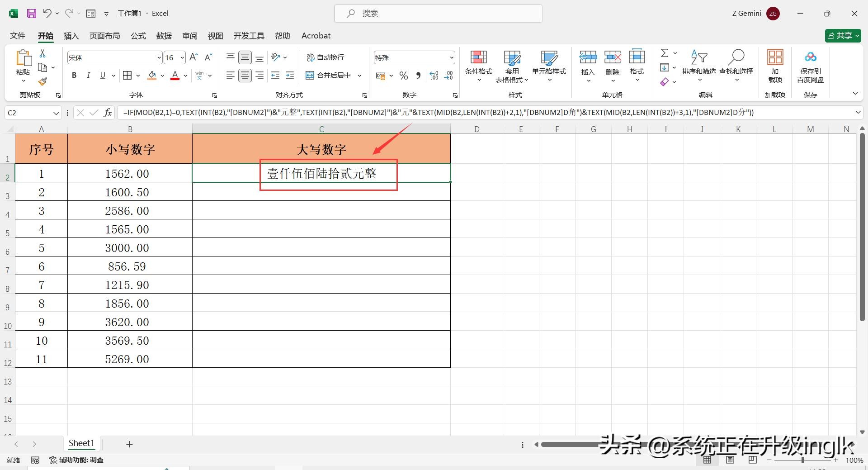
Task: Toggle Wrap Text (自动换行)
Action: click(325, 57)
